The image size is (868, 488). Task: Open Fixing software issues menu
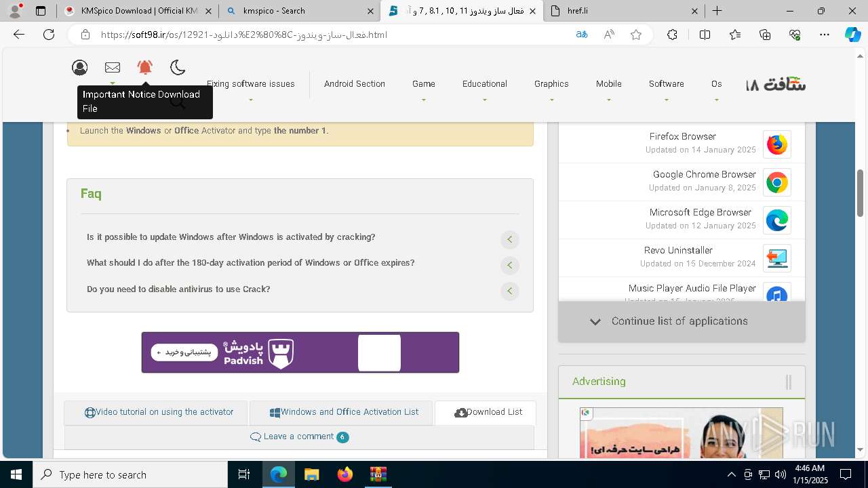click(x=251, y=84)
